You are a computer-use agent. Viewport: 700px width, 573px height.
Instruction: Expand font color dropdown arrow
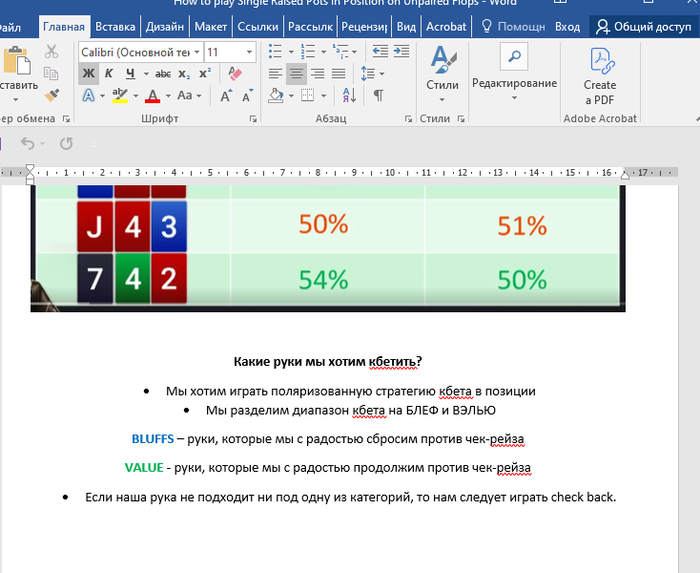pos(168,96)
